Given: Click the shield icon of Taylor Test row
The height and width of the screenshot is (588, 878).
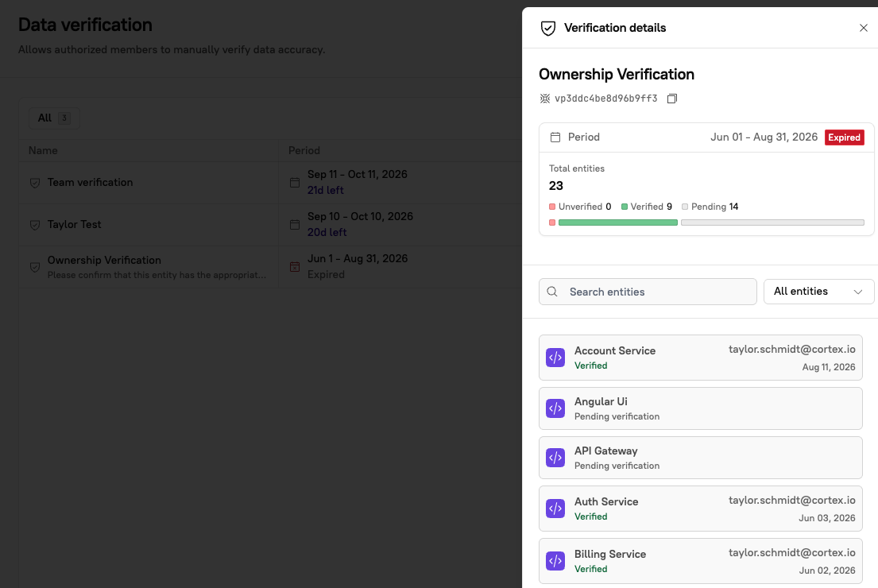Looking at the screenshot, I should [35, 225].
